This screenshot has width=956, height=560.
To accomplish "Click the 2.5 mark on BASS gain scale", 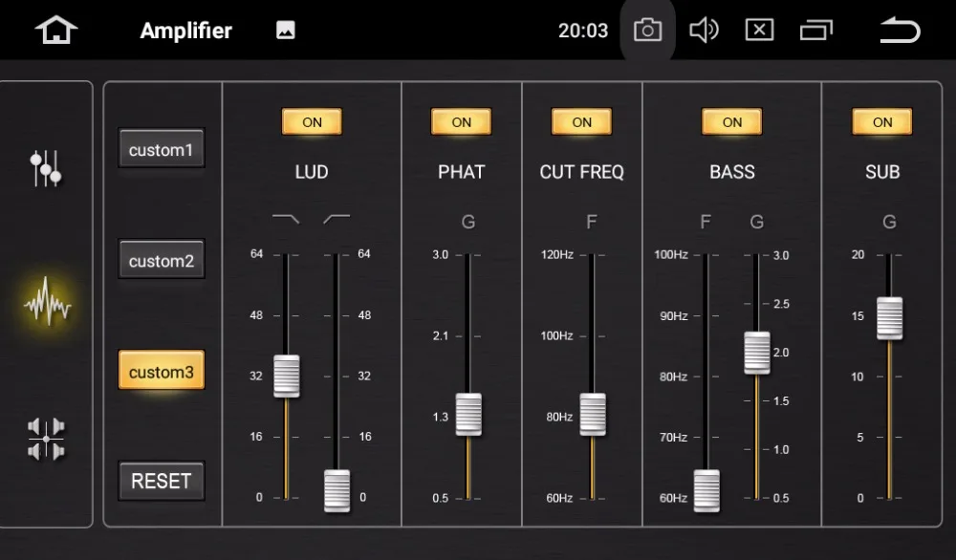I will (x=781, y=304).
